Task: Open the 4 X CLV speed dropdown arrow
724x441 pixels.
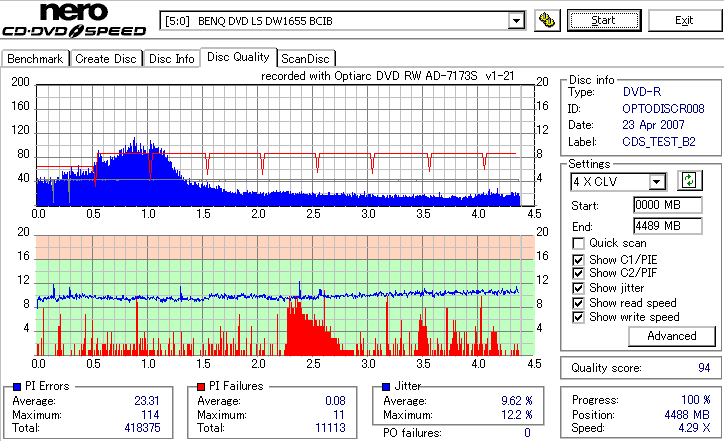Action: pos(657,181)
